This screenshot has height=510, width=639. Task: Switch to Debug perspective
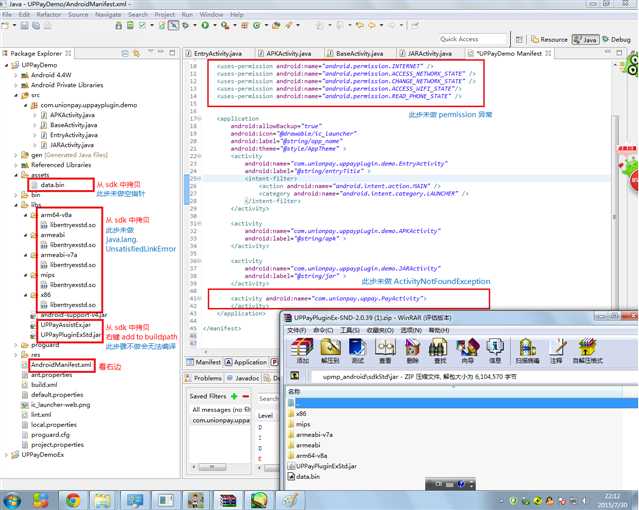(617, 40)
